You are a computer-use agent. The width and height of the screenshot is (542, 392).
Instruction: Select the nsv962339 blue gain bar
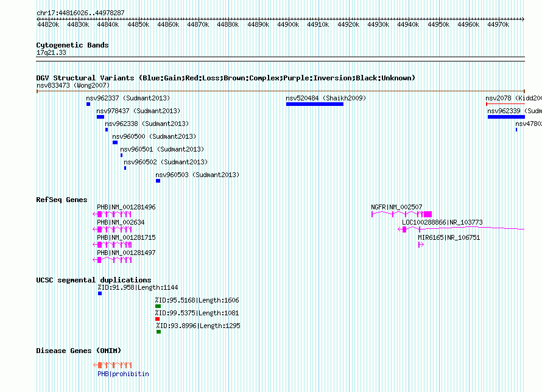tap(506, 117)
